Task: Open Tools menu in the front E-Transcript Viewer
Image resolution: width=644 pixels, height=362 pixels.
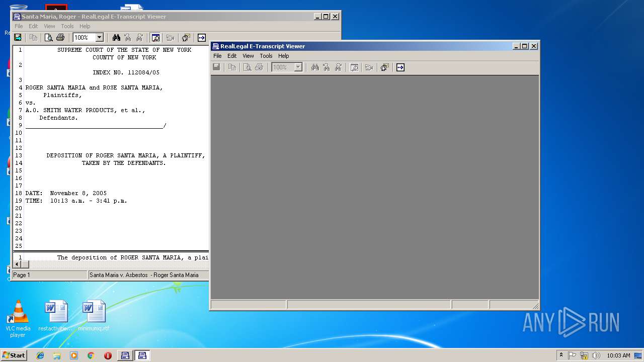Action: pos(266,56)
